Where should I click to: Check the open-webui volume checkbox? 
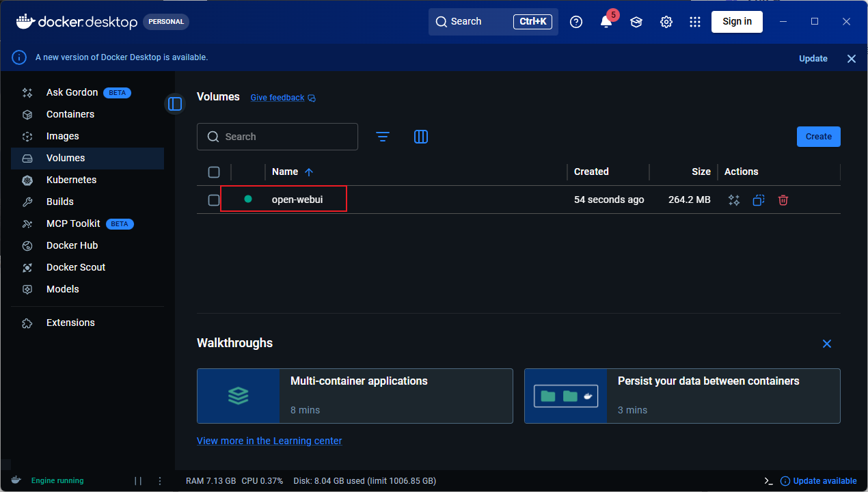pos(214,200)
